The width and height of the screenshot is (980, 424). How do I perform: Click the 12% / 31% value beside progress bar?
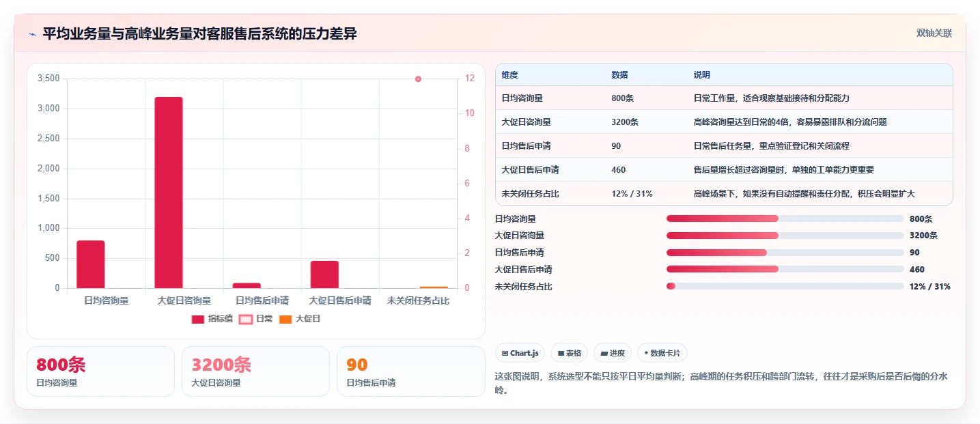tap(930, 286)
